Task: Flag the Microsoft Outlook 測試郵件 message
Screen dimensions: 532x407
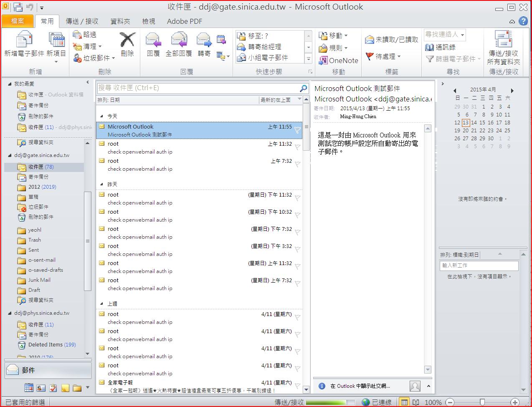Action: pos(297,130)
